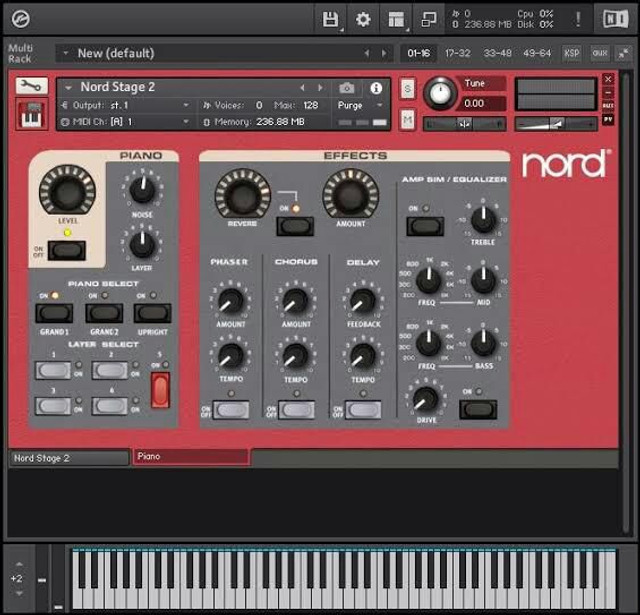640x615 pixels.
Task: Select the UPRIGHT piano button
Action: pyautogui.click(x=153, y=313)
